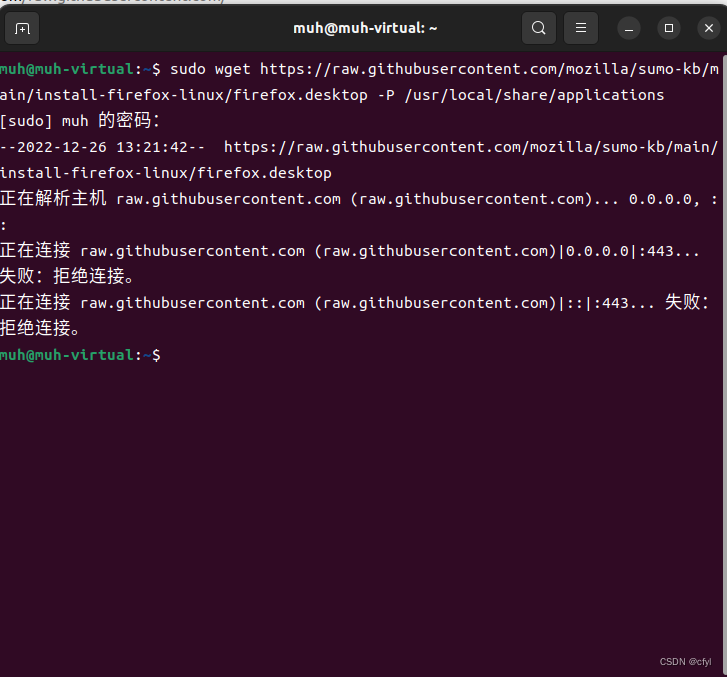The image size is (727, 677).
Task: Click the window title muh@muh-virtual: ~
Action: pyautogui.click(x=365, y=28)
